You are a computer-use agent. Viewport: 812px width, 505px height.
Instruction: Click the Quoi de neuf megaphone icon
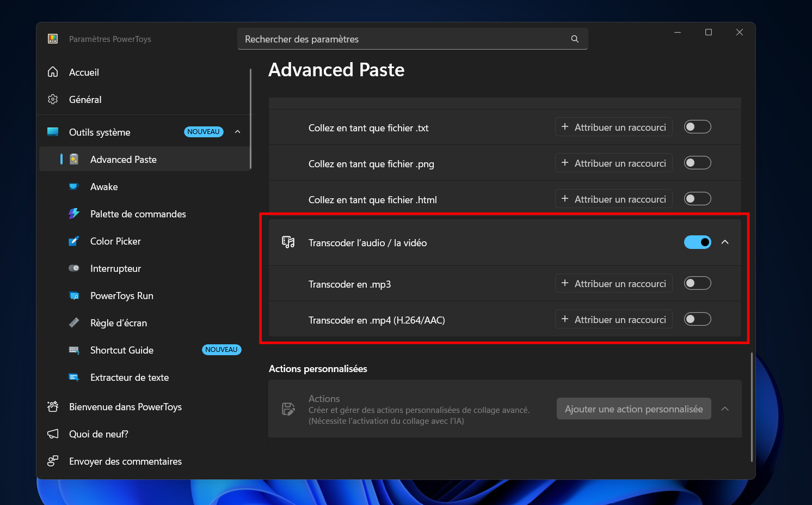coord(53,434)
